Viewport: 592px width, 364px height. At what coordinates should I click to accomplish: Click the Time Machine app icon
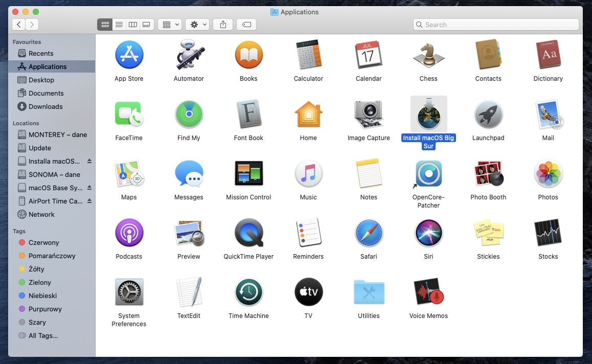pyautogui.click(x=248, y=292)
